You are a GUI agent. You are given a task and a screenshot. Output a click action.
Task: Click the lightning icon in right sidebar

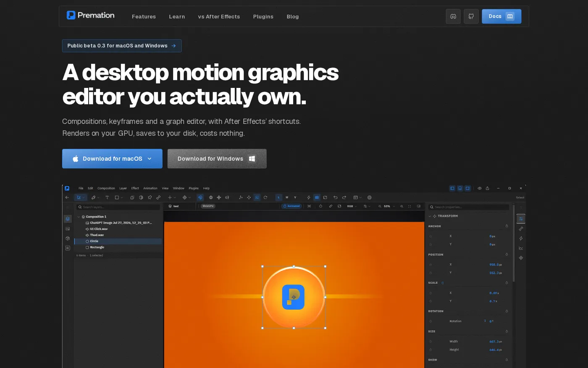(x=521, y=238)
